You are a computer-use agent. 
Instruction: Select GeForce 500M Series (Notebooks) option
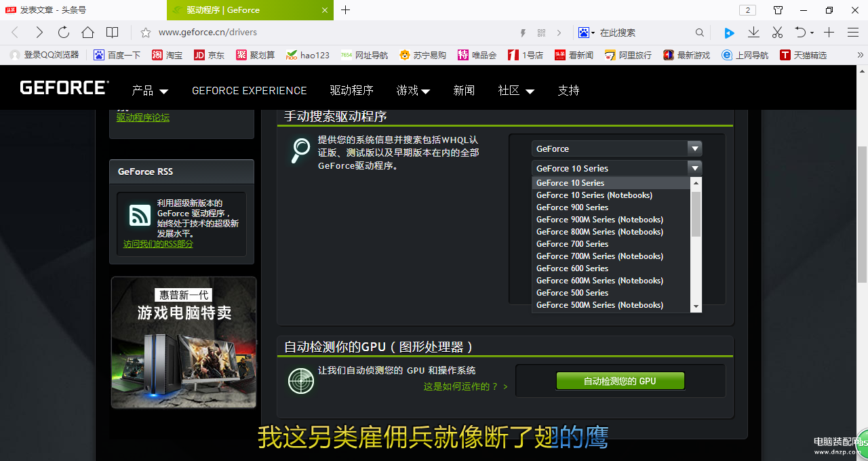coord(610,305)
